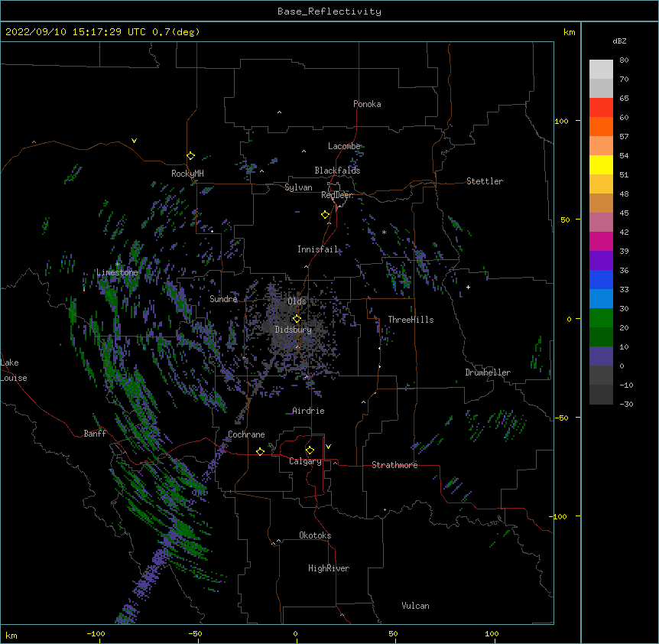Viewport: 659px width, 644px height.
Task: Select the darkest gray -10 to -30 legend swatch
Action: click(601, 395)
